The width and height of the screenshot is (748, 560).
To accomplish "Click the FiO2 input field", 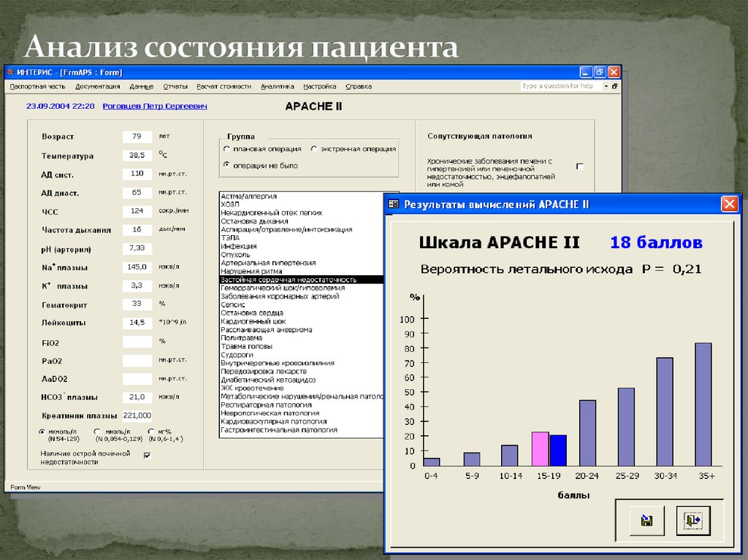I will click(x=137, y=342).
